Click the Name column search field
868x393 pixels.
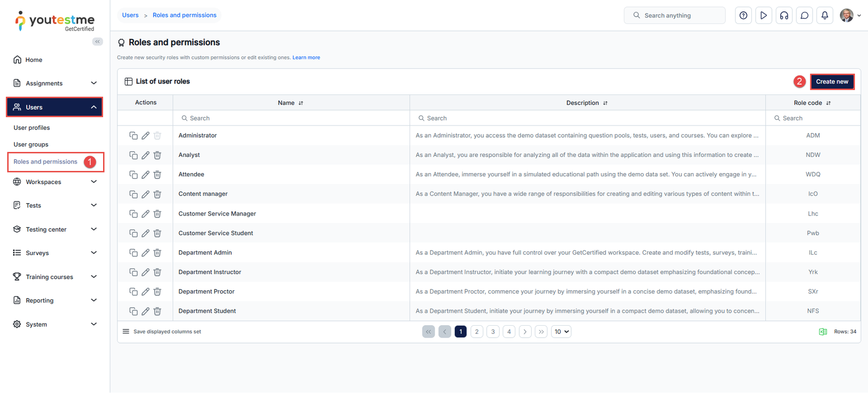coord(293,118)
